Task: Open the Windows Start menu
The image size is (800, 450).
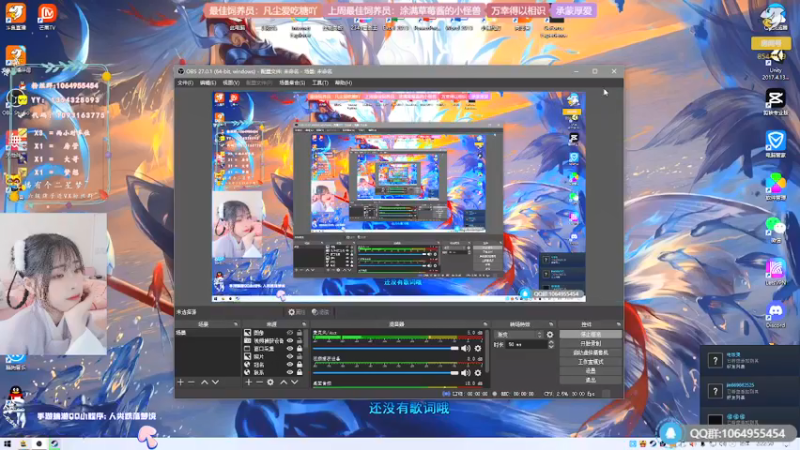Action: pyautogui.click(x=7, y=444)
